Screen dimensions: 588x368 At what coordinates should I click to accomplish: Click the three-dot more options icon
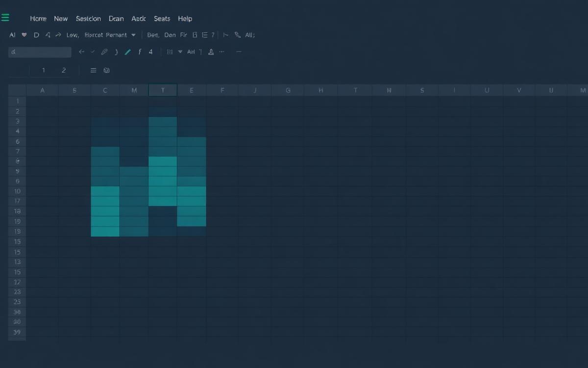point(222,52)
